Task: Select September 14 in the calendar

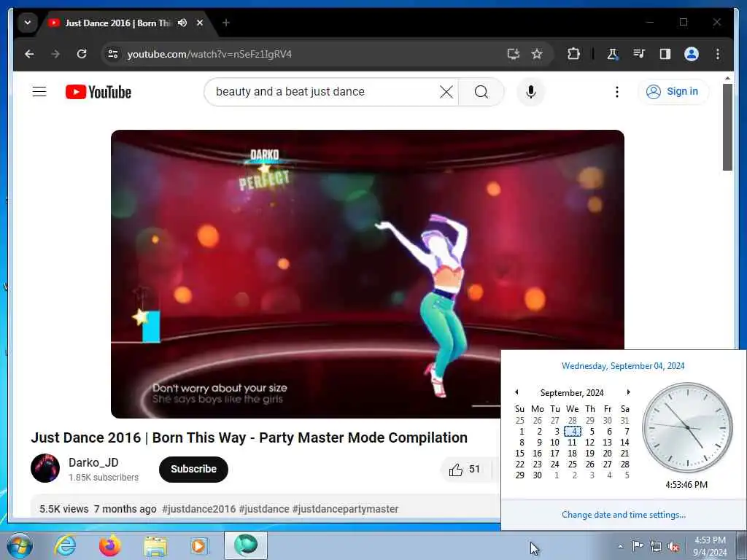Action: [624, 443]
